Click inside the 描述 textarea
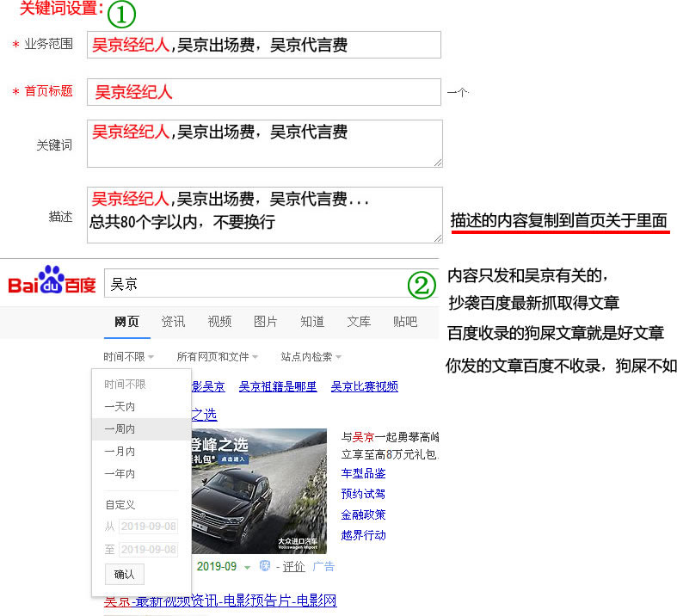The height and width of the screenshot is (616, 677). point(263,214)
